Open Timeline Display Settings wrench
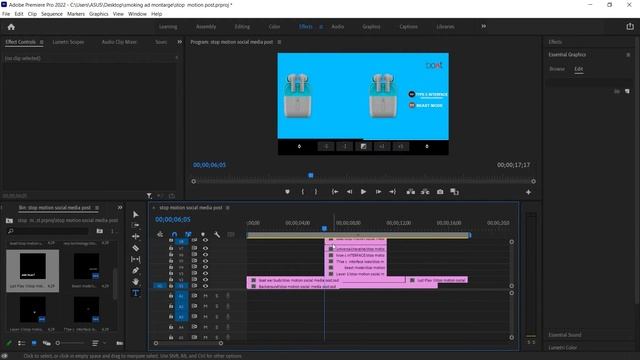Screen dimensions: 640x360 [x=217, y=234]
